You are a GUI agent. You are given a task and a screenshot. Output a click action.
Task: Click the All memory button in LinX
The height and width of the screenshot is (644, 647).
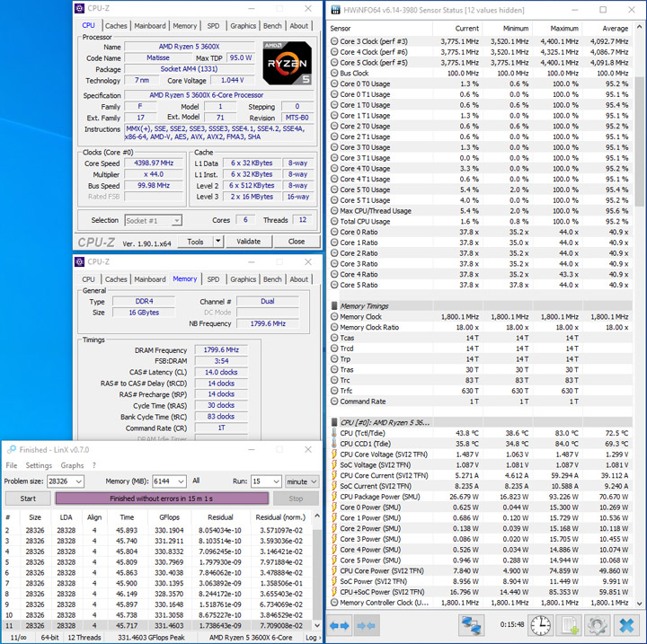tap(196, 481)
